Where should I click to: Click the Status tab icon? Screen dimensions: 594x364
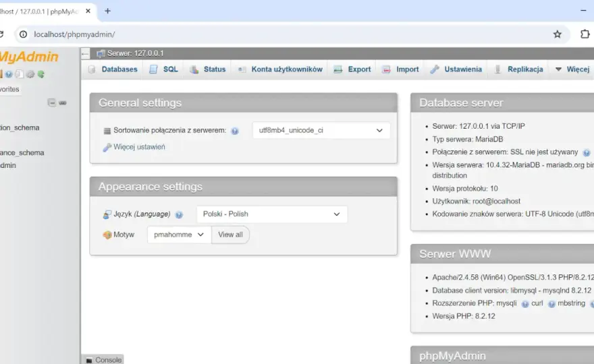[x=194, y=69]
